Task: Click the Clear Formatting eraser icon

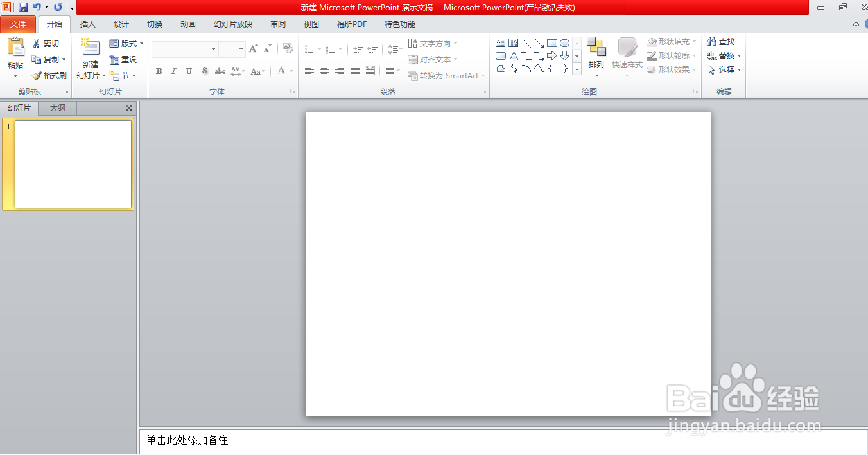Action: [288, 49]
